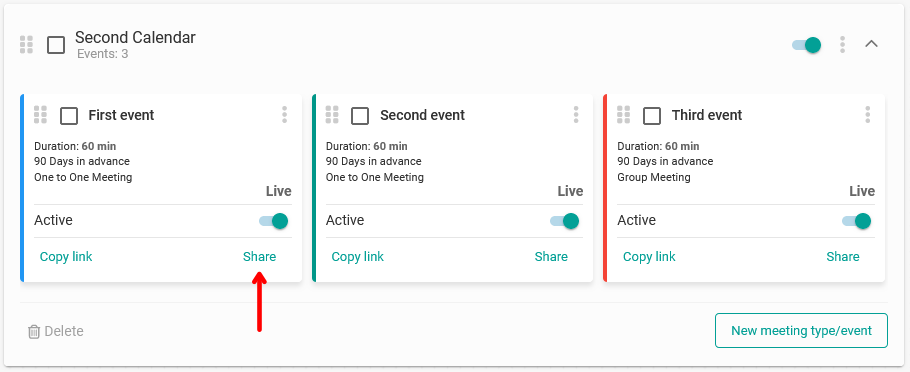The width and height of the screenshot is (910, 372).
Task: Click Group Meeting text in Third event
Action: coord(653,177)
